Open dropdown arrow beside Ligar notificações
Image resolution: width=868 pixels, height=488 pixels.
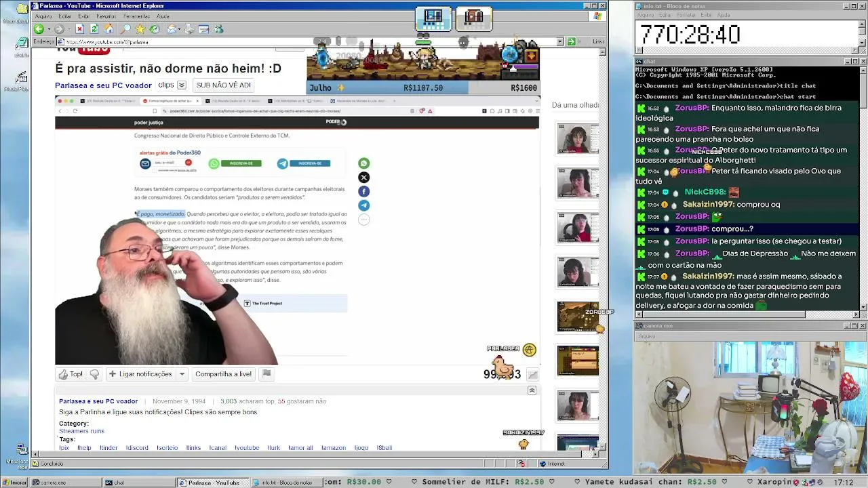pyautogui.click(x=182, y=374)
